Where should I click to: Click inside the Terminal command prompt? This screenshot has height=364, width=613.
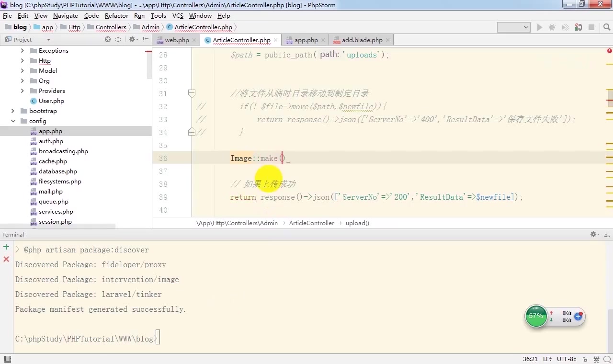click(x=192, y=339)
